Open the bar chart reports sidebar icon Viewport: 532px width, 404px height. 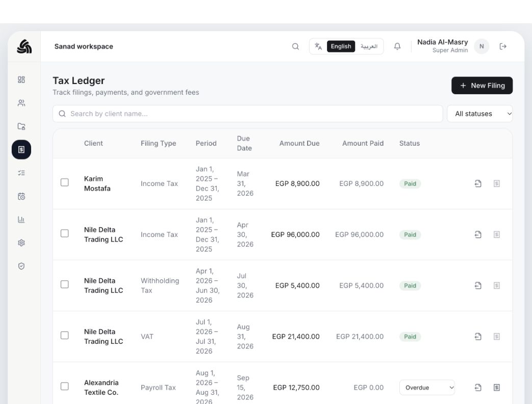click(x=21, y=220)
